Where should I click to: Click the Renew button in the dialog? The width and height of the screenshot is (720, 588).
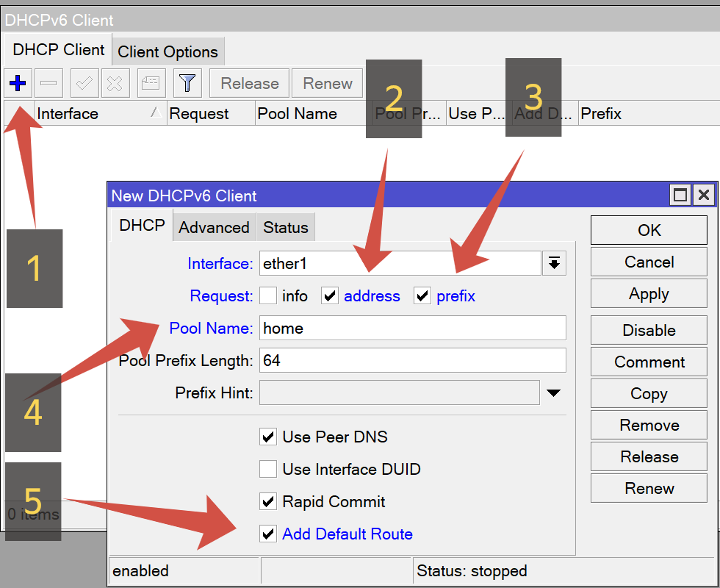[649, 489]
